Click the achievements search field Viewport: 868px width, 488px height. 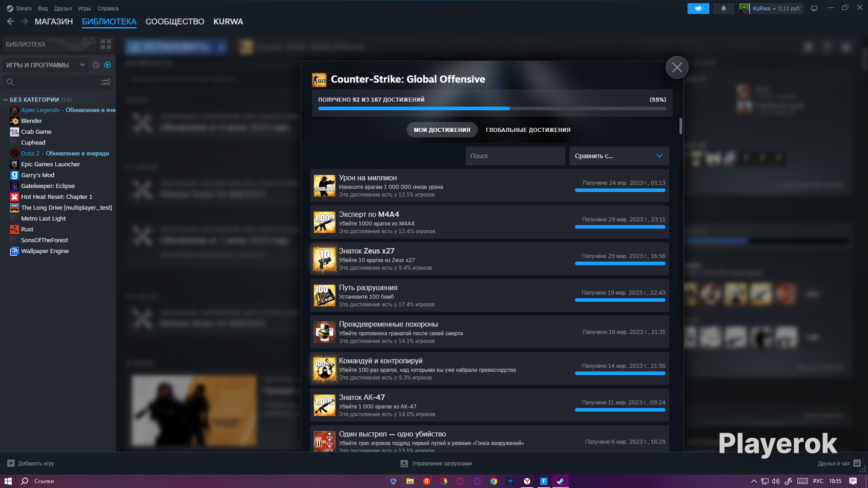(x=515, y=156)
